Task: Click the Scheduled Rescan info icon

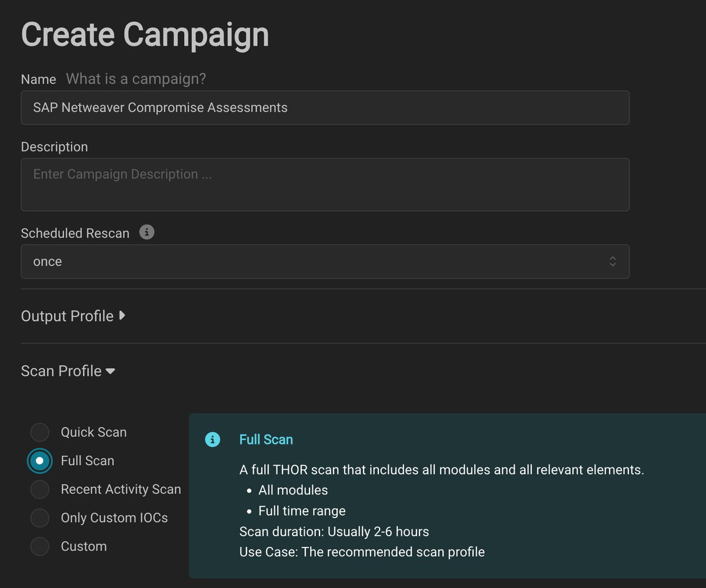Action: 147,233
